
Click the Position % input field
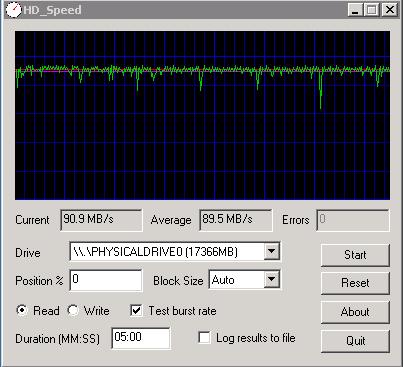pos(106,280)
